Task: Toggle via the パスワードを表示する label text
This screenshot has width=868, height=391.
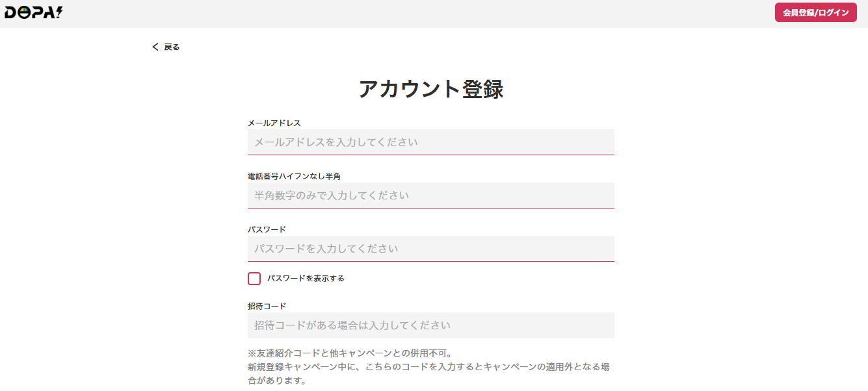Action: (306, 279)
